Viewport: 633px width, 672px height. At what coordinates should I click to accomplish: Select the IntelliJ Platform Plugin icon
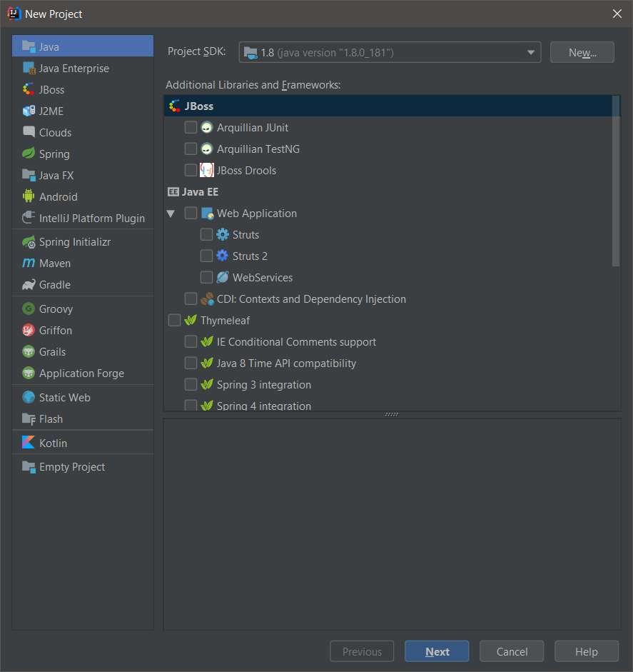point(29,218)
